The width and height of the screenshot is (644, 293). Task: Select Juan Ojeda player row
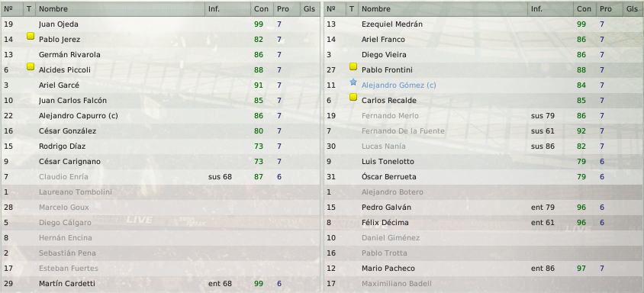coord(160,24)
